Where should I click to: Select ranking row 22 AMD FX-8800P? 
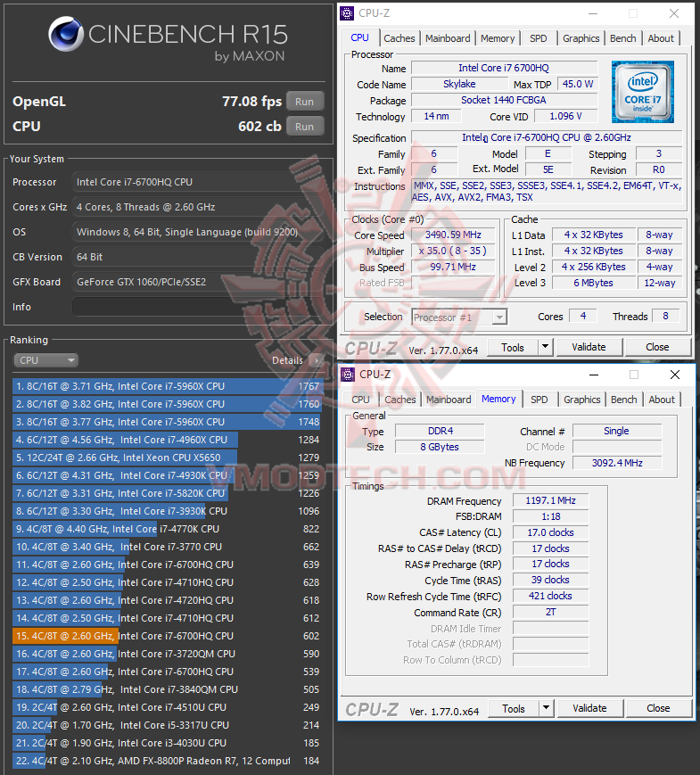point(168,761)
